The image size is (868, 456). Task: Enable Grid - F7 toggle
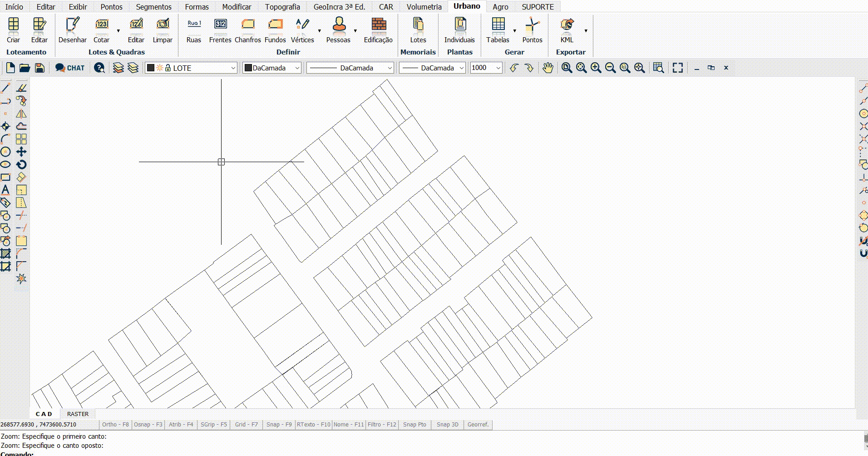tap(246, 425)
